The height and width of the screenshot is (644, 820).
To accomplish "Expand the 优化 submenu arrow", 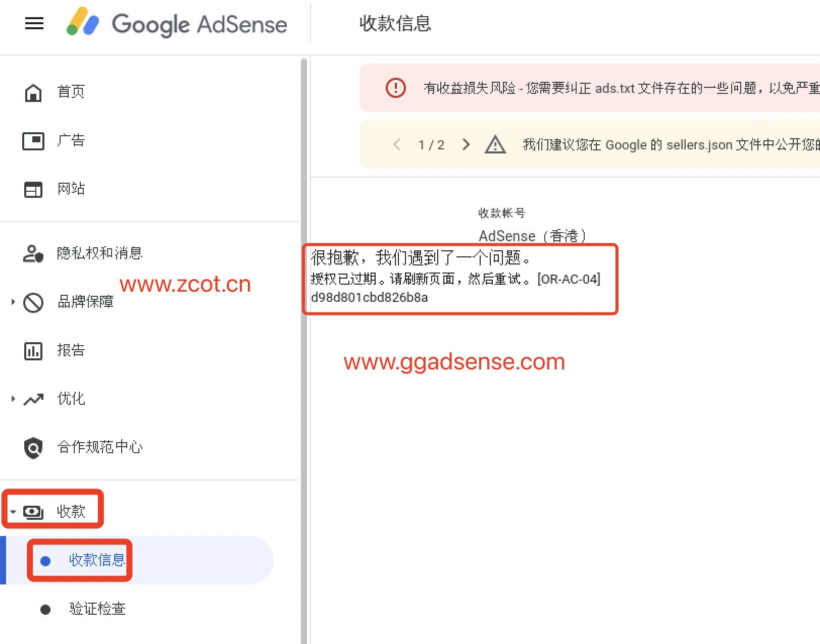I will tap(13, 399).
